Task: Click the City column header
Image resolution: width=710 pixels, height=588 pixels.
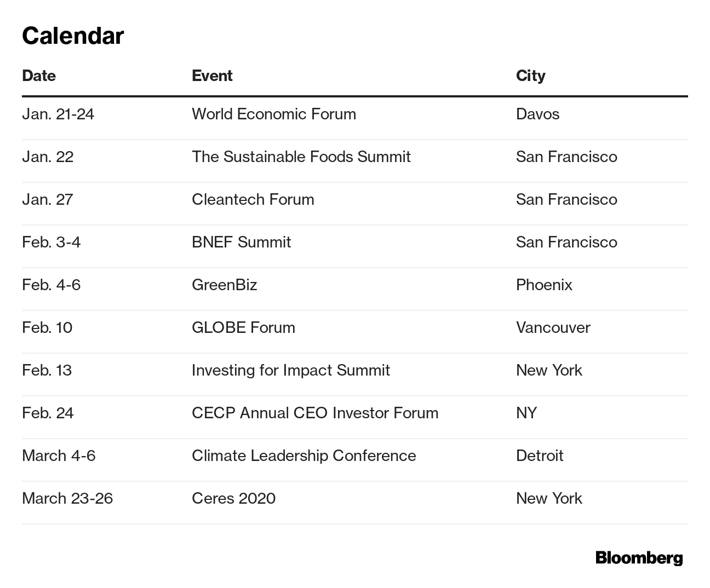Action: (x=530, y=76)
